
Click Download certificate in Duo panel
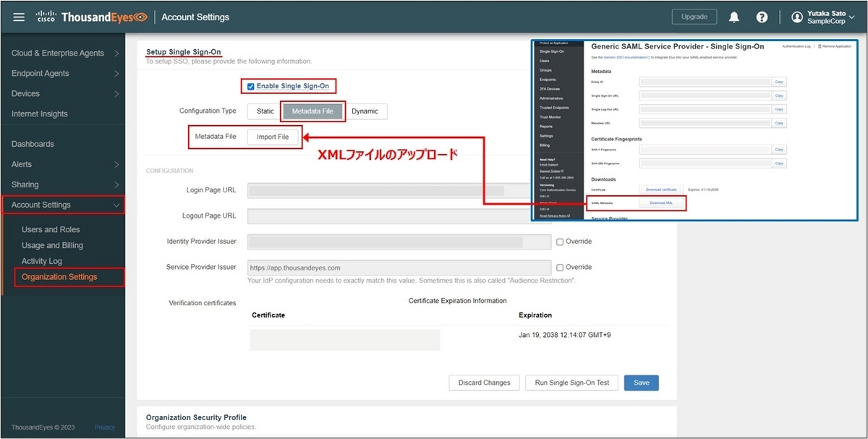pyautogui.click(x=661, y=189)
